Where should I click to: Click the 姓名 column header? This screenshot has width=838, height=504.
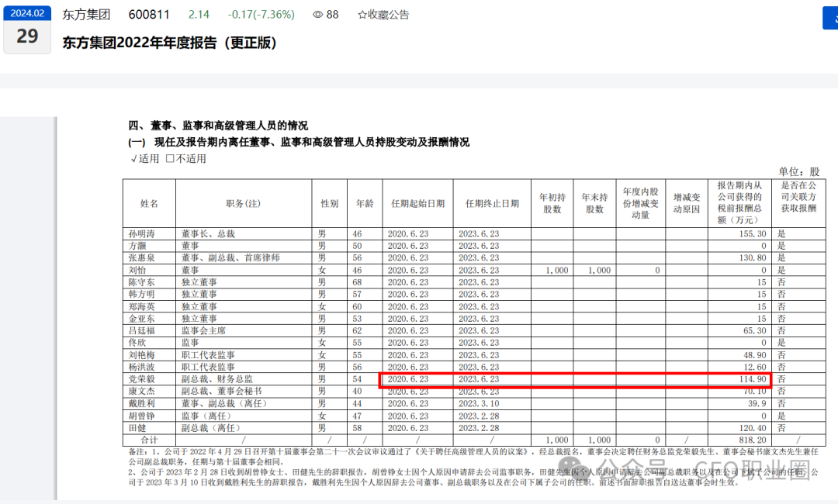click(x=149, y=203)
